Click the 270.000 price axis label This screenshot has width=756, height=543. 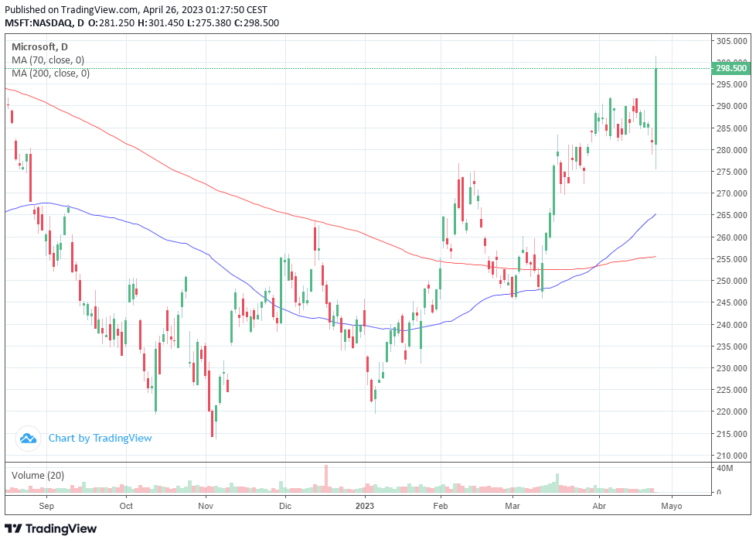[731, 193]
